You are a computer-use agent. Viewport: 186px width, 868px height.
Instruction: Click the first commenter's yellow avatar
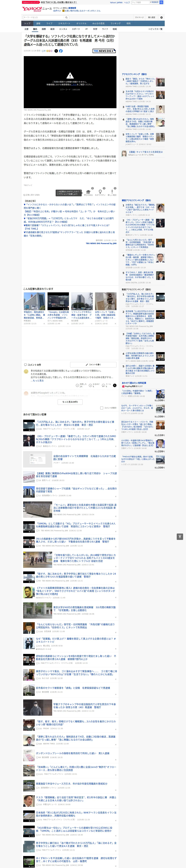tap(26, 372)
